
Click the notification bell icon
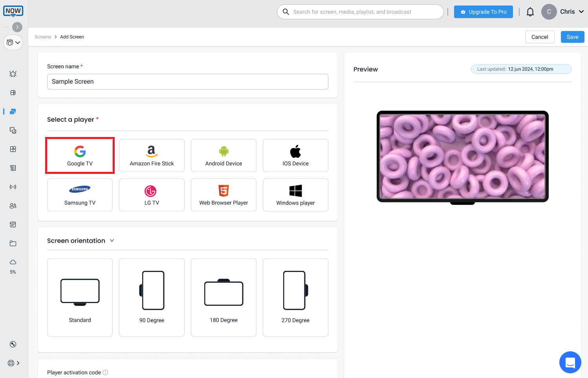[530, 11]
